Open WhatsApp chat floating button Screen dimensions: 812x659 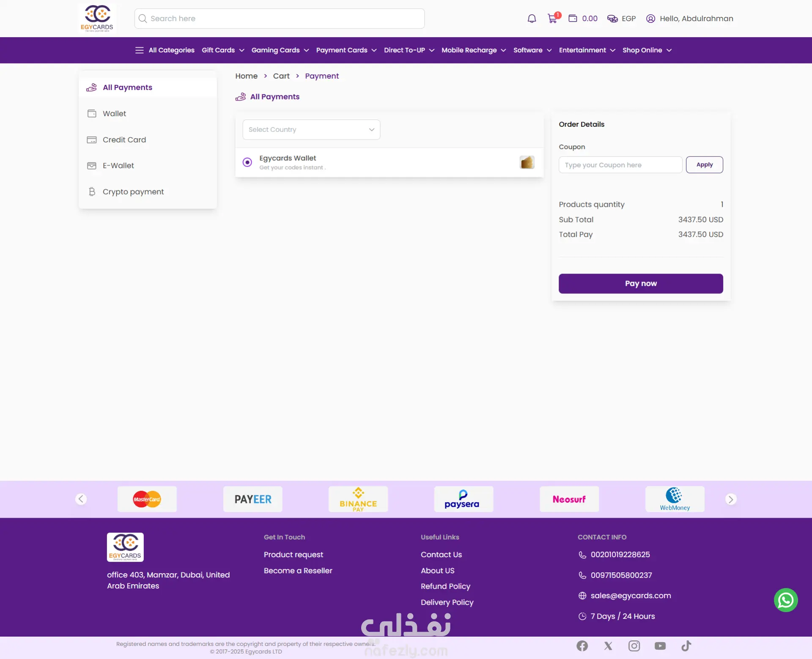786,600
